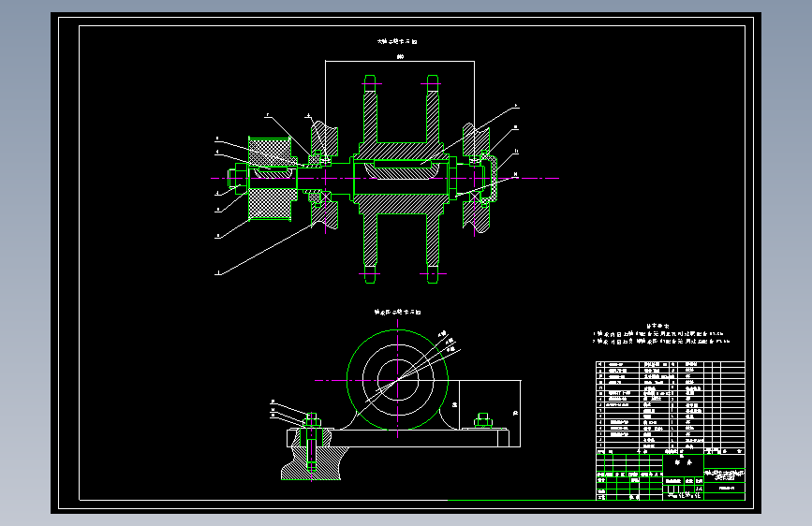Select the title text above the bearing housing view
This screenshot has width=812, height=526.
point(398,313)
